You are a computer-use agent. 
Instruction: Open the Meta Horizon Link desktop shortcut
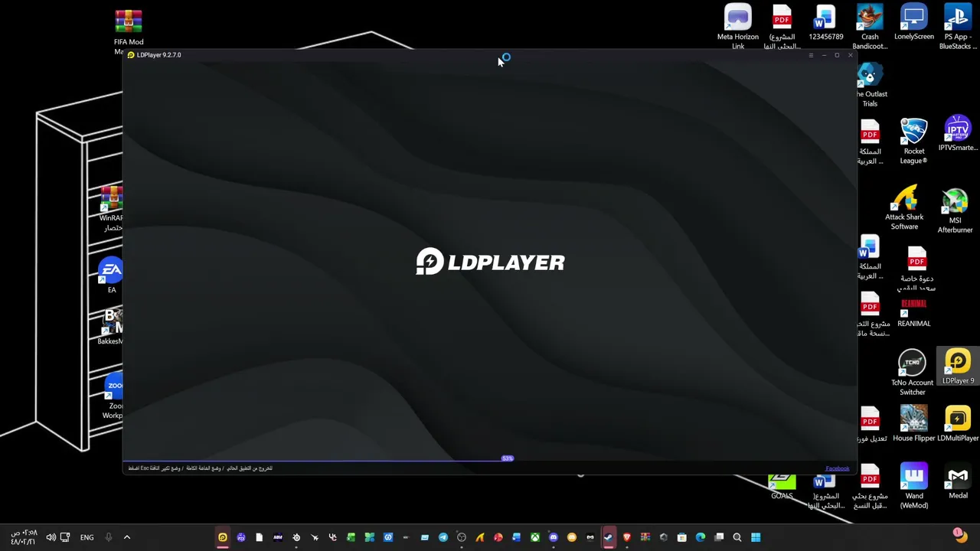pyautogui.click(x=738, y=27)
